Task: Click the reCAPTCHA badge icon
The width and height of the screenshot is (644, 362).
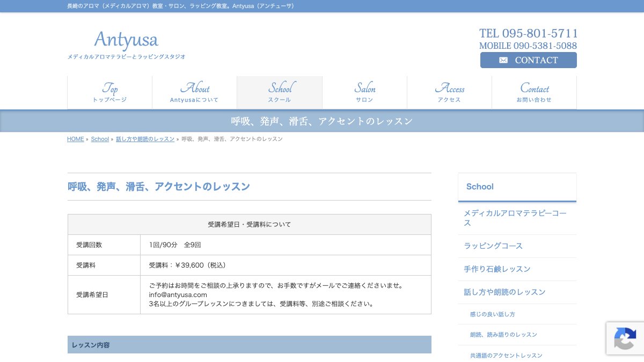Action: coord(625,339)
